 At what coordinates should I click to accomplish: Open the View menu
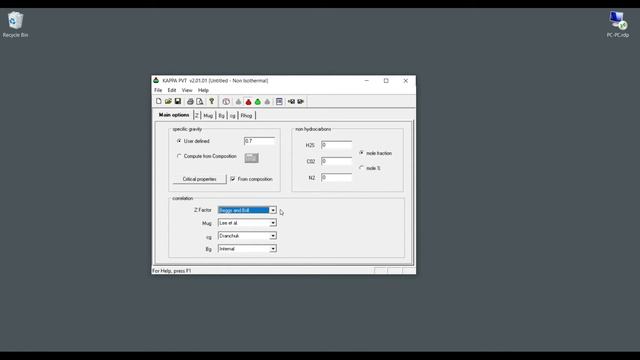(x=187, y=90)
